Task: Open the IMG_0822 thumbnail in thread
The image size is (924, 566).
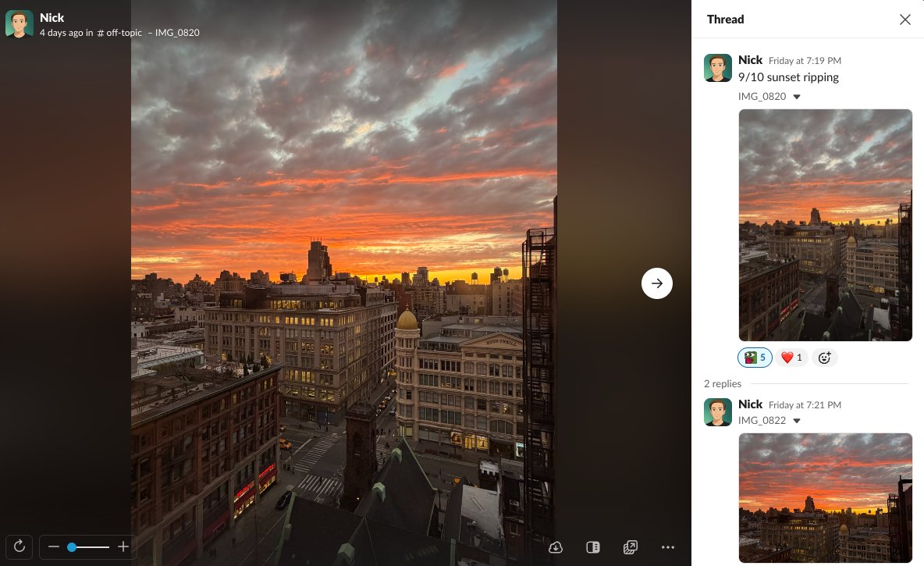Action: (x=825, y=498)
